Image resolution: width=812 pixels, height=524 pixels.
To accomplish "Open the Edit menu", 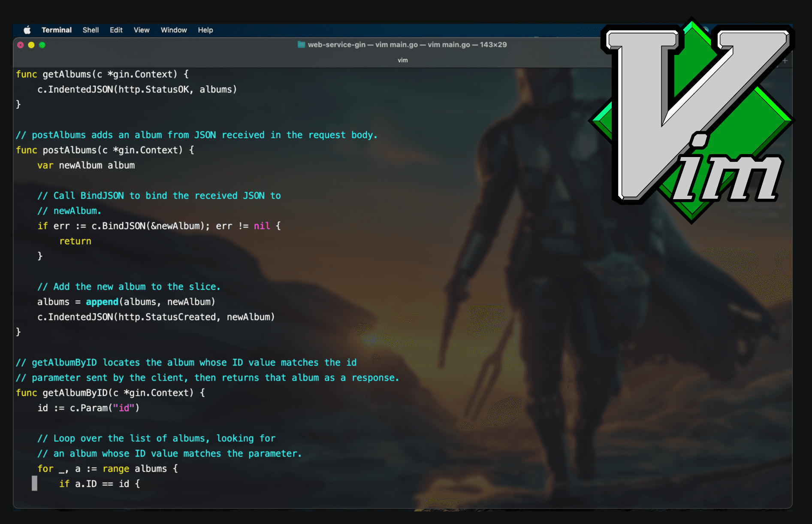I will tap(116, 30).
